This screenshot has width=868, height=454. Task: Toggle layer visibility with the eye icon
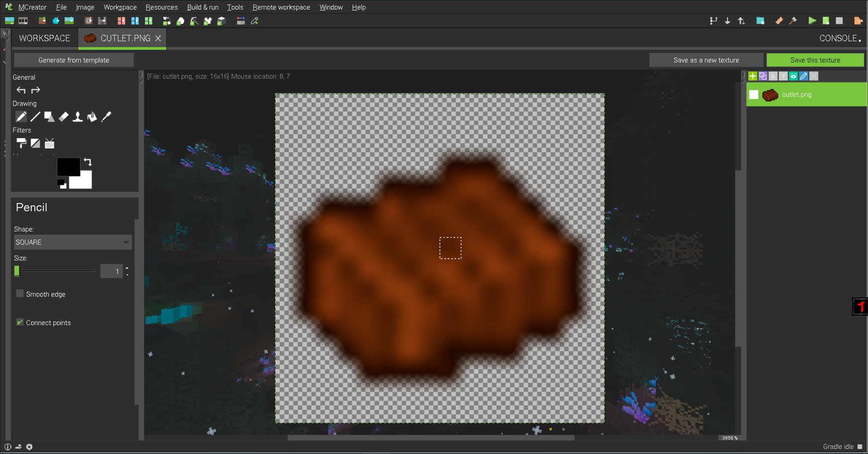tap(793, 75)
